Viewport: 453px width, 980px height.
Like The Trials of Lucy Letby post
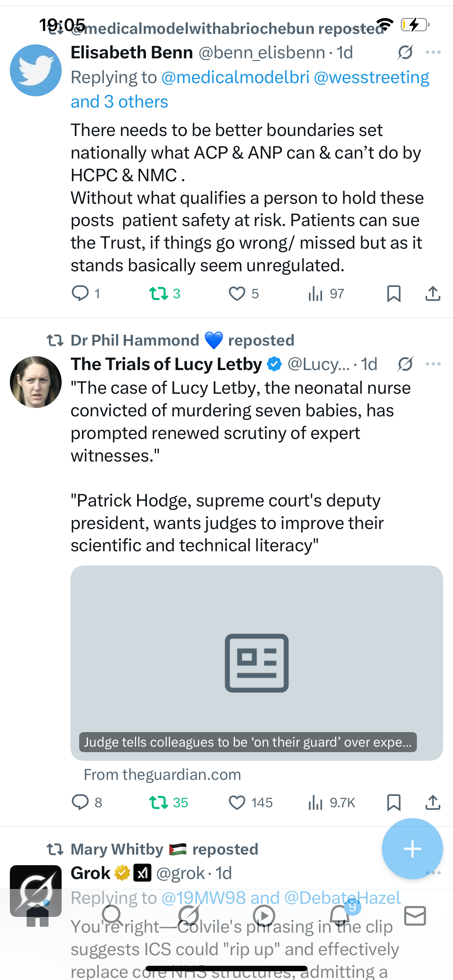[x=237, y=802]
